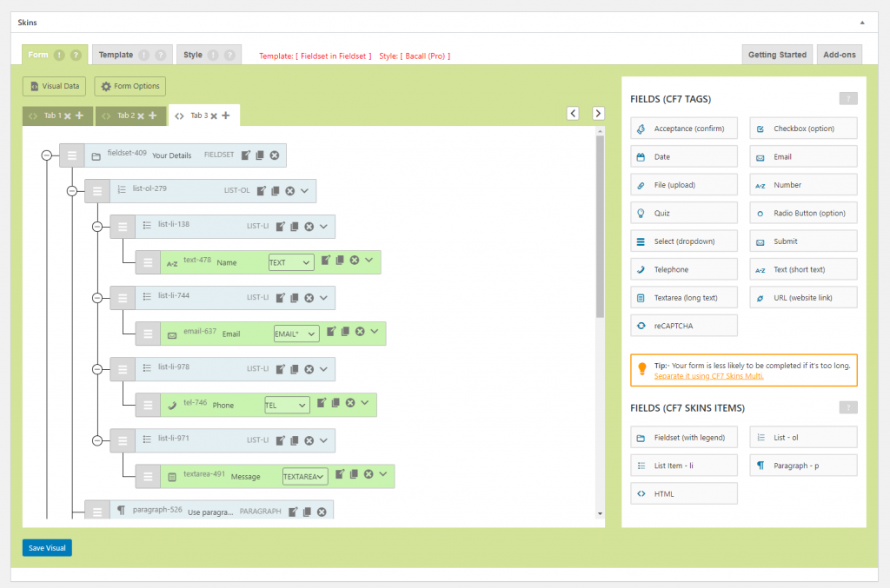Screen dimensions: 890x588
Task: Open the TEXT type dropdown for Name
Action: (x=291, y=262)
